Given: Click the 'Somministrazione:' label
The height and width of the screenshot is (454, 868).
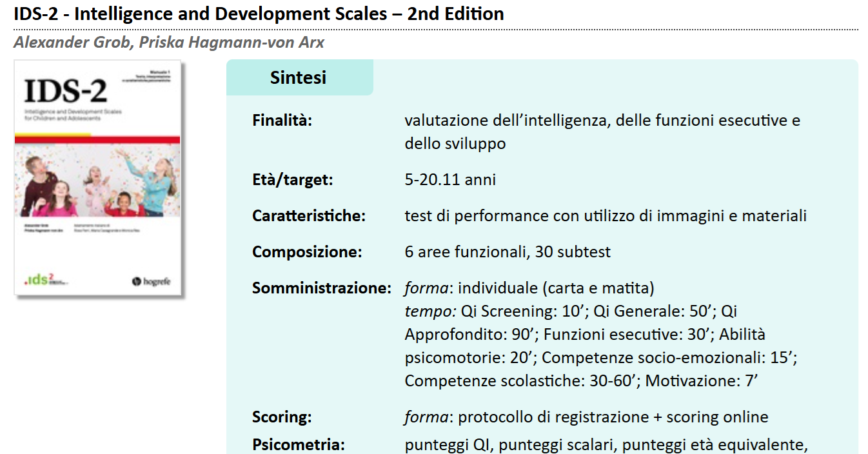Looking at the screenshot, I should tap(322, 288).
